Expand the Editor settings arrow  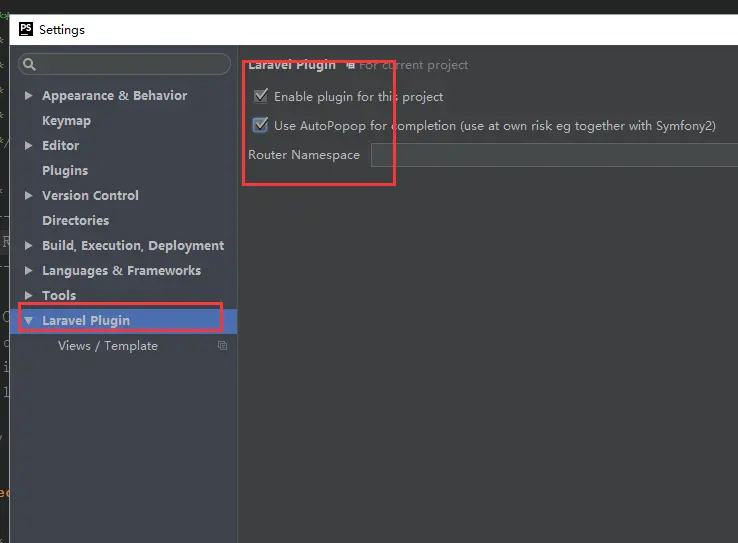point(28,145)
